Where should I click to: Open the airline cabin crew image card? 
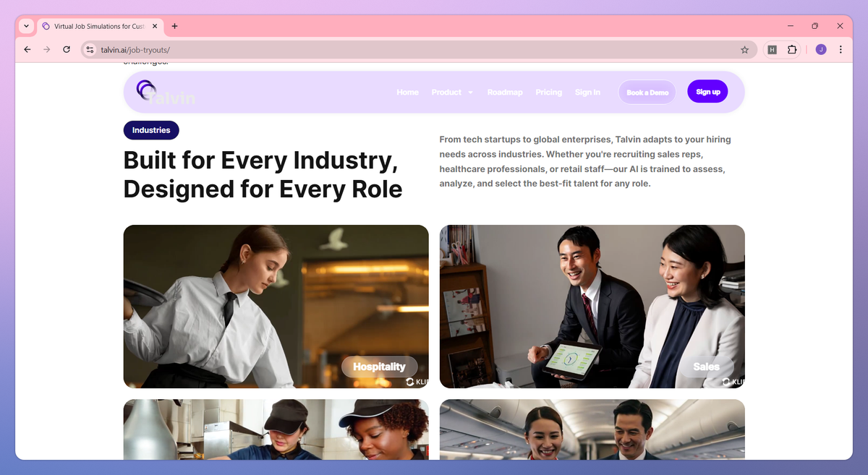pos(592,429)
